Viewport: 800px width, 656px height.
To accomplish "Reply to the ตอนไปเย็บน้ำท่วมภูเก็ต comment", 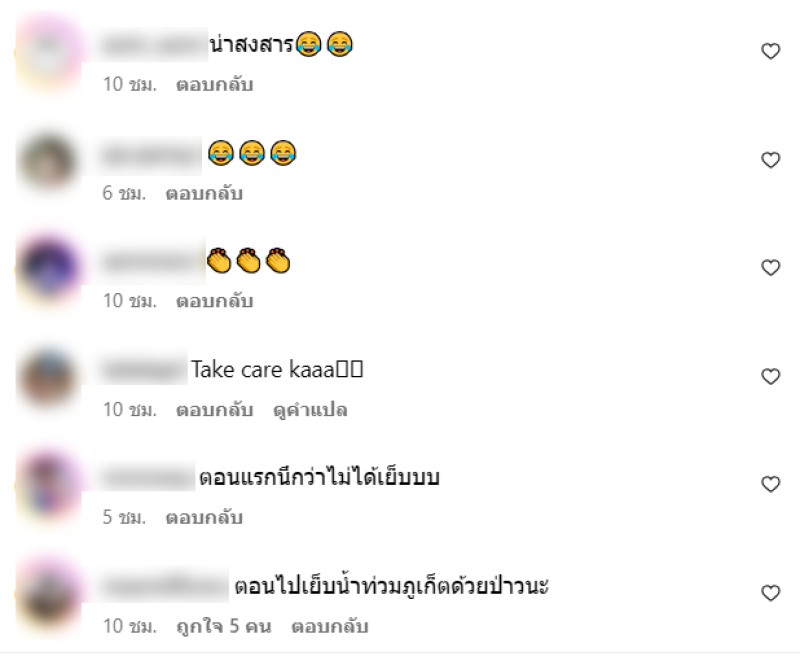I will (x=330, y=626).
